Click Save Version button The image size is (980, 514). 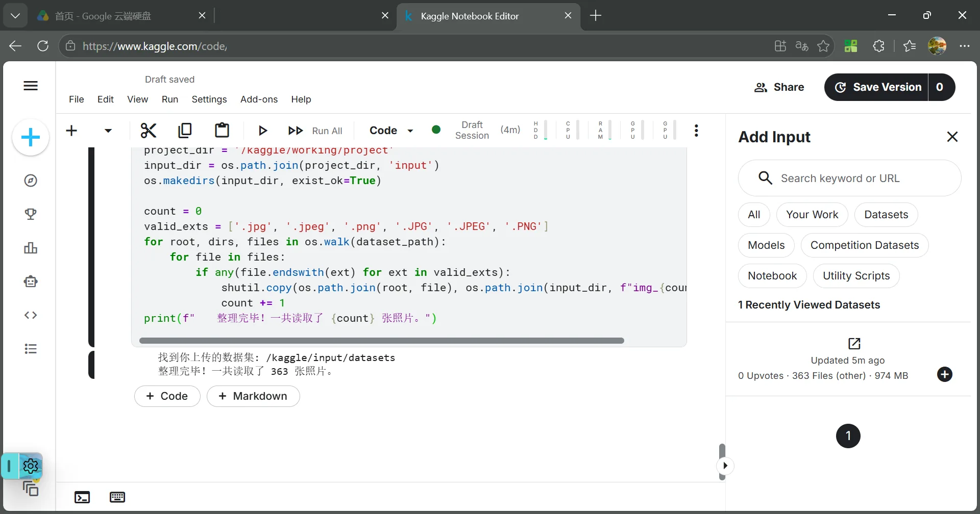pos(876,87)
